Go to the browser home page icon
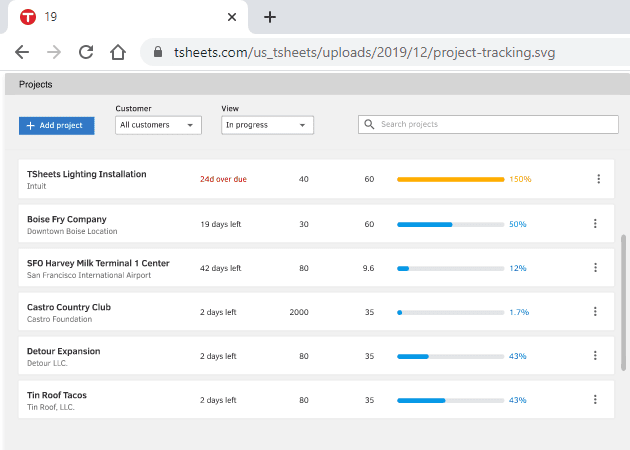Image resolution: width=630 pixels, height=450 pixels. (118, 52)
